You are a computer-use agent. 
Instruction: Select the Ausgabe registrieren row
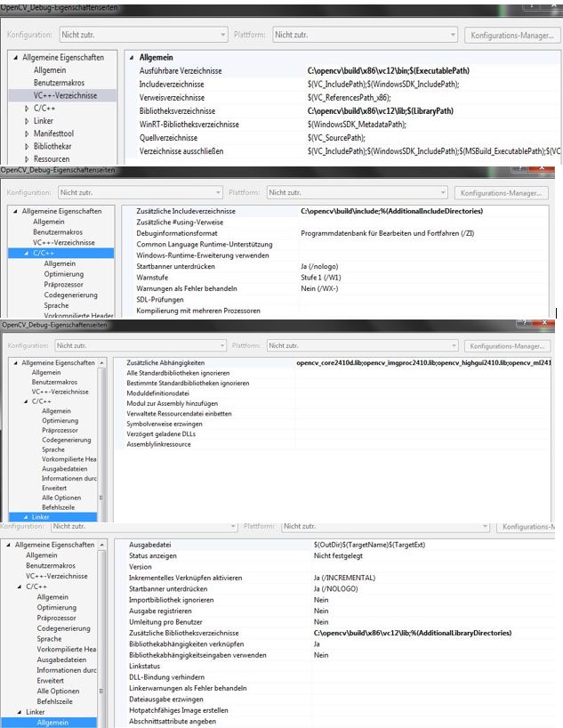point(335,611)
